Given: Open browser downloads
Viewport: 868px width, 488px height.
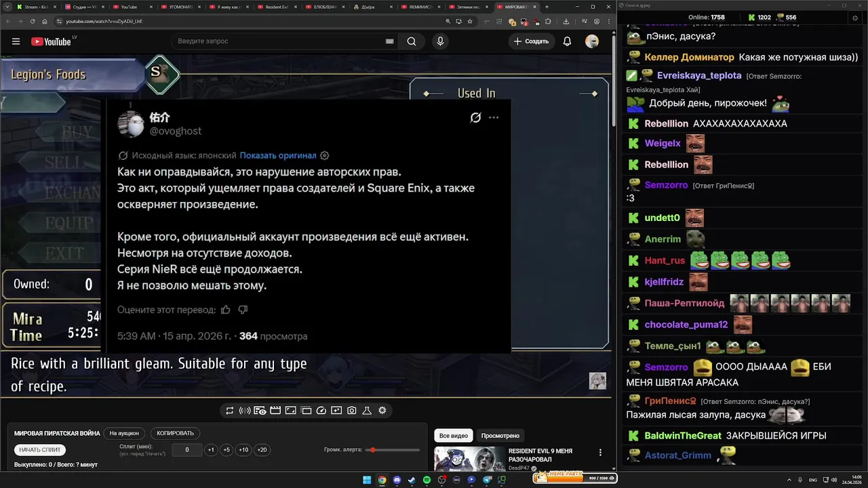Looking at the screenshot, I should [x=566, y=21].
